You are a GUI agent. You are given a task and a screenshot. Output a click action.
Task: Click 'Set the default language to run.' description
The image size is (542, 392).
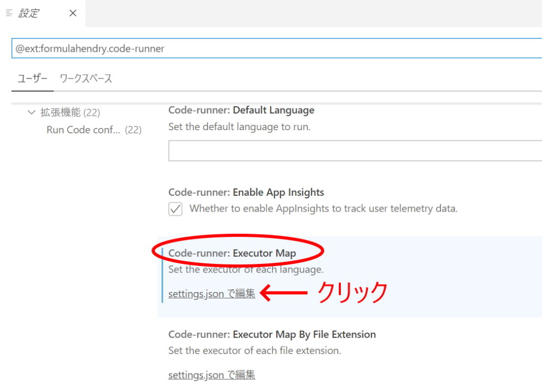(239, 127)
